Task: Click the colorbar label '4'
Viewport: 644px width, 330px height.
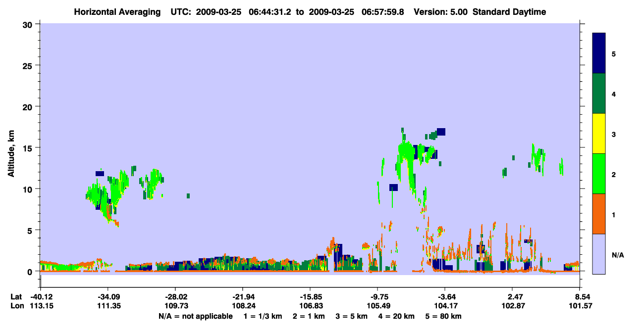Action: point(613,94)
